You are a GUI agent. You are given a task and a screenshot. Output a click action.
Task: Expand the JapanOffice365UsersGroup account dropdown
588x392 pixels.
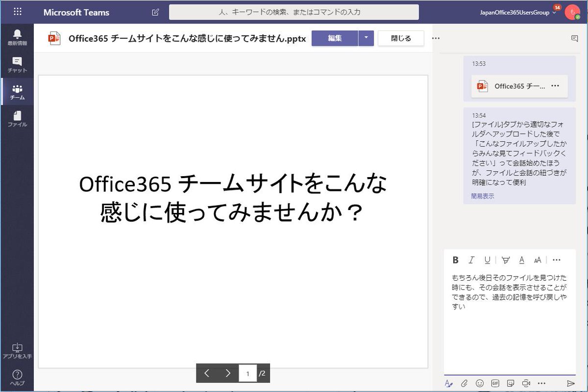point(518,13)
